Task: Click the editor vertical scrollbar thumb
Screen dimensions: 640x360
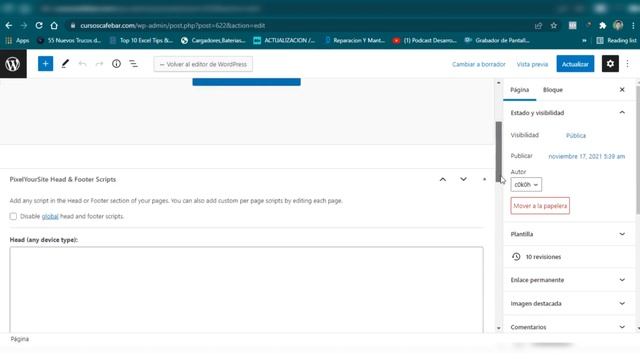Action: pos(499,152)
